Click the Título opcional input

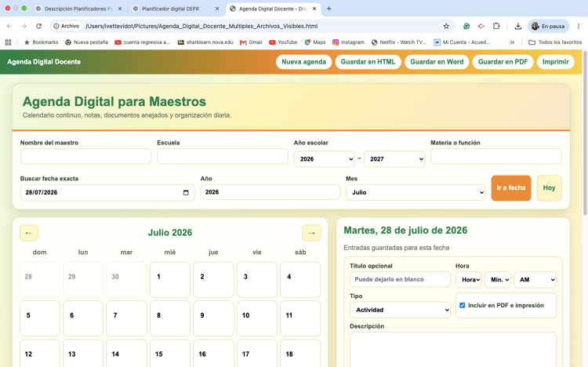pos(400,280)
